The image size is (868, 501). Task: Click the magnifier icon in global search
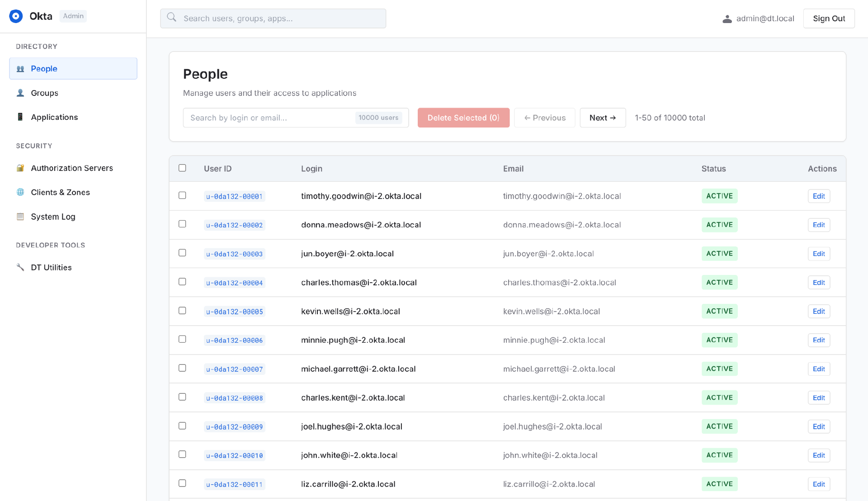[172, 18]
